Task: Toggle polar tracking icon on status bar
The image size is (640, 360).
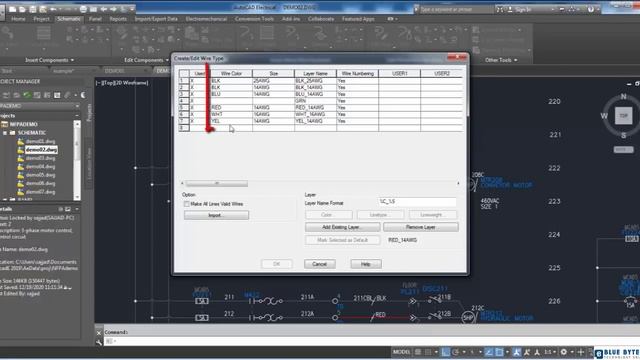Action: pyautogui.click(x=456, y=352)
